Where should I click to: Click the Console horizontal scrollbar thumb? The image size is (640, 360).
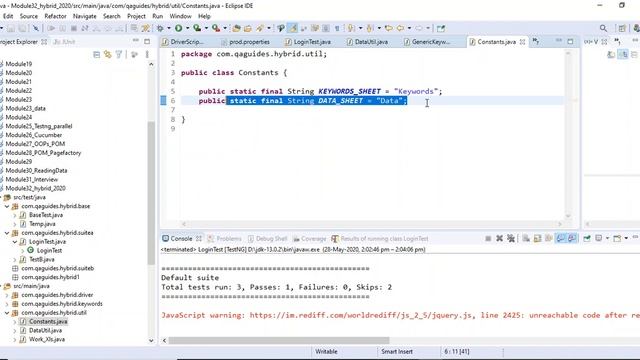[x=279, y=340]
